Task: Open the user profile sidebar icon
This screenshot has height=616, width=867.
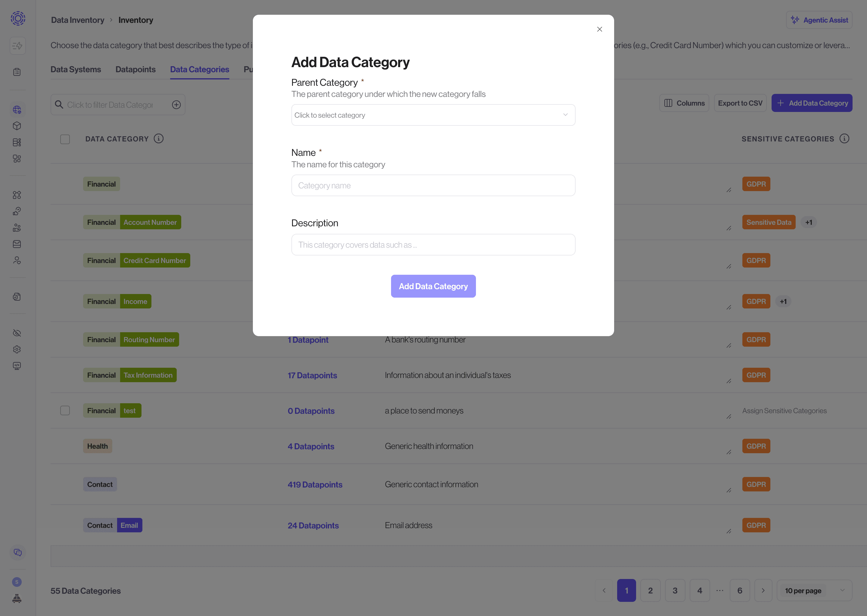Action: pos(17,260)
